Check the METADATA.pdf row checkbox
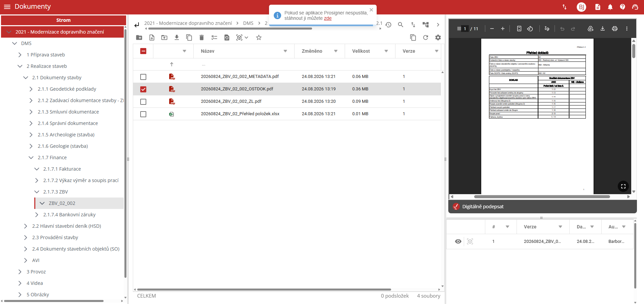Image resolution: width=644 pixels, height=304 pixels. tap(143, 77)
